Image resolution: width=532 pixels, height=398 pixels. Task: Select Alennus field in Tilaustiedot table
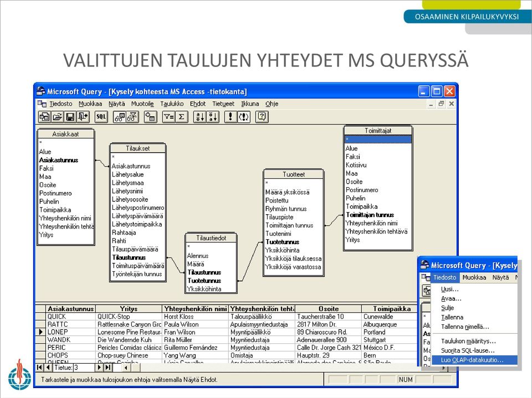198,256
